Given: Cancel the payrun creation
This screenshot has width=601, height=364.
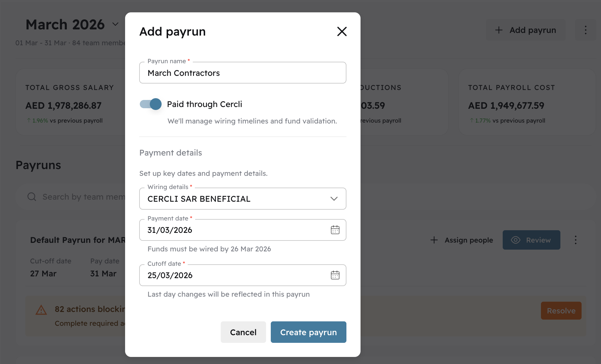Looking at the screenshot, I should point(243,332).
